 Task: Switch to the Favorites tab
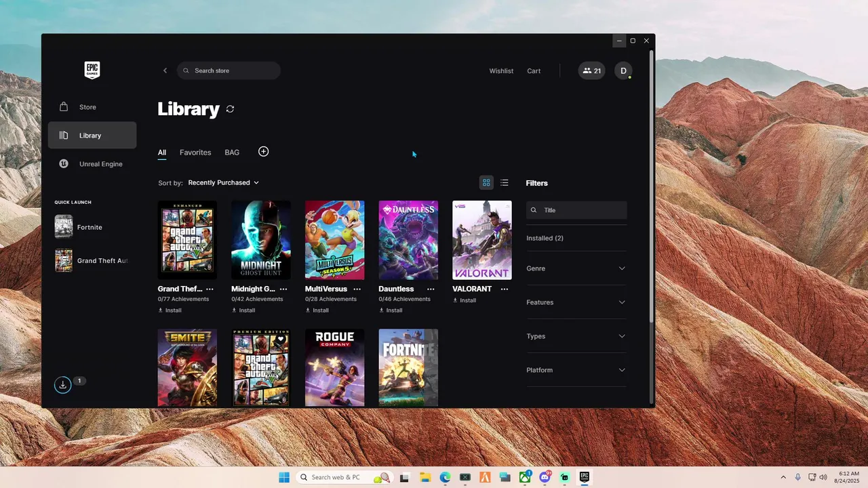pos(195,152)
